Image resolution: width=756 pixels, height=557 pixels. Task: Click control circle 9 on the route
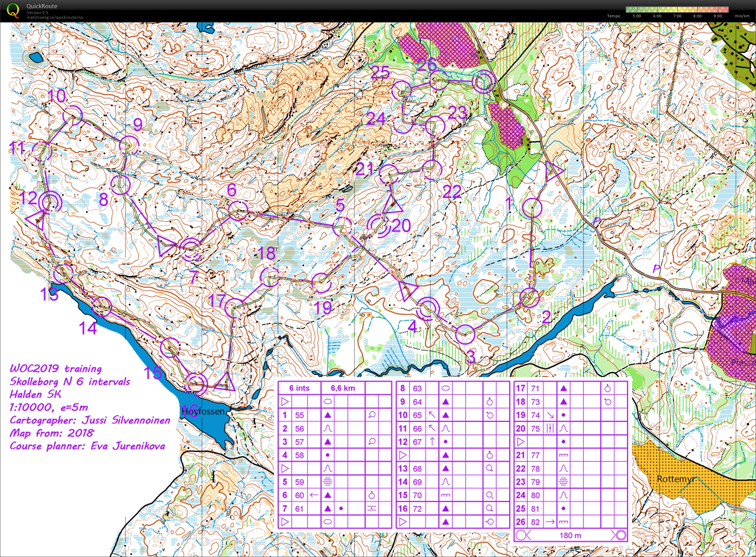pyautogui.click(x=129, y=145)
